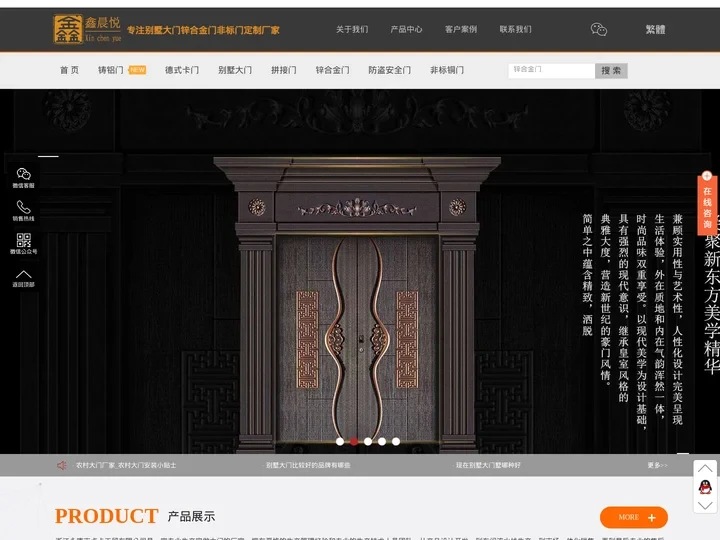This screenshot has height=540, width=720.
Task: Open 德式卡门 category
Action: coord(182,70)
